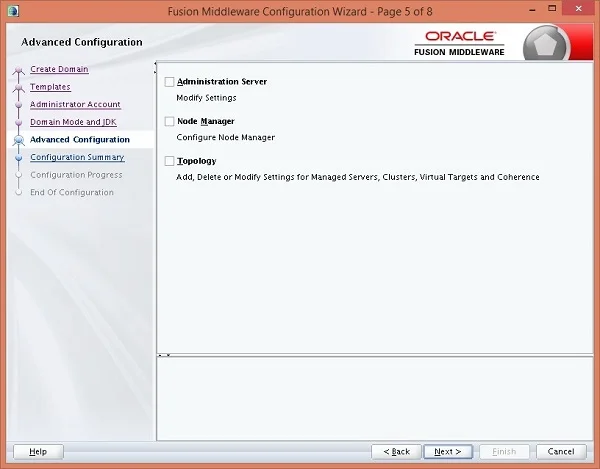
Task: Cancel the configuration wizard
Action: coord(561,452)
